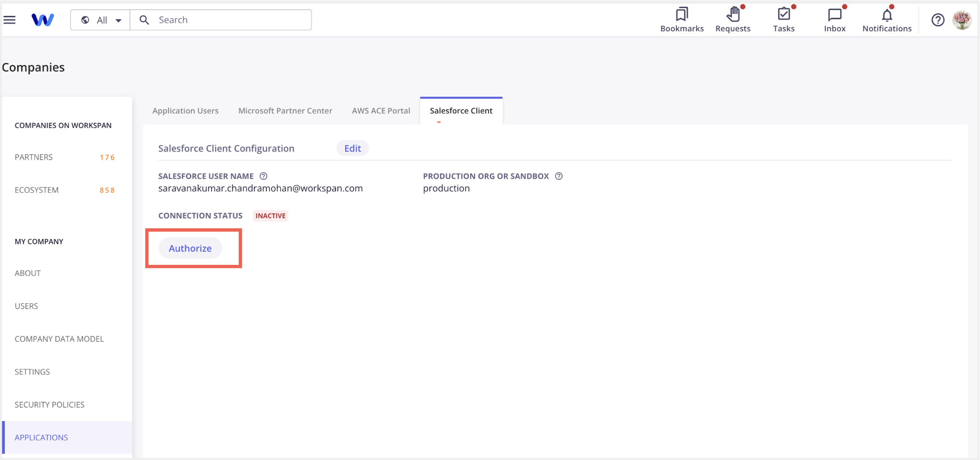This screenshot has width=980, height=460.
Task: Open Applications in sidebar
Action: pyautogui.click(x=67, y=437)
